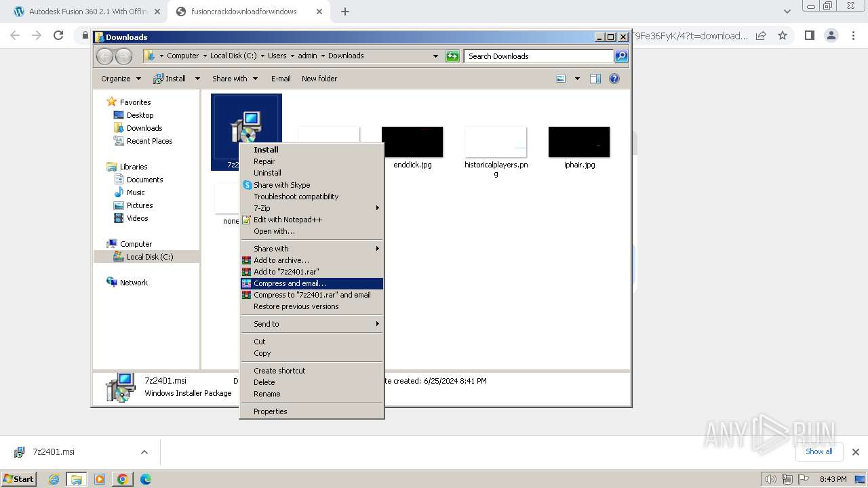The width and height of the screenshot is (868, 488).
Task: Select the historicalplayers.png file
Action: pos(496,152)
